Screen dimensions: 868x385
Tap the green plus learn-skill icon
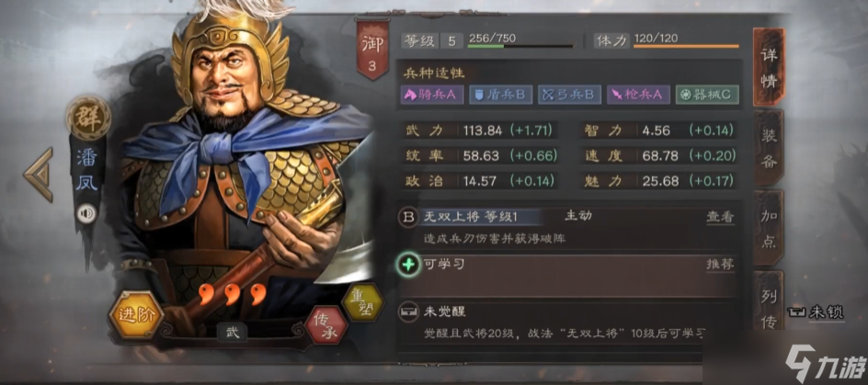tap(408, 265)
